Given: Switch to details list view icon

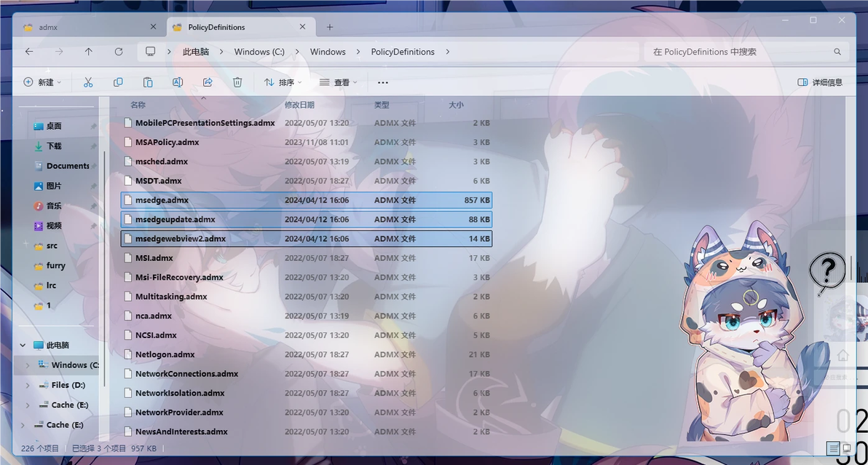Looking at the screenshot, I should 833,448.
